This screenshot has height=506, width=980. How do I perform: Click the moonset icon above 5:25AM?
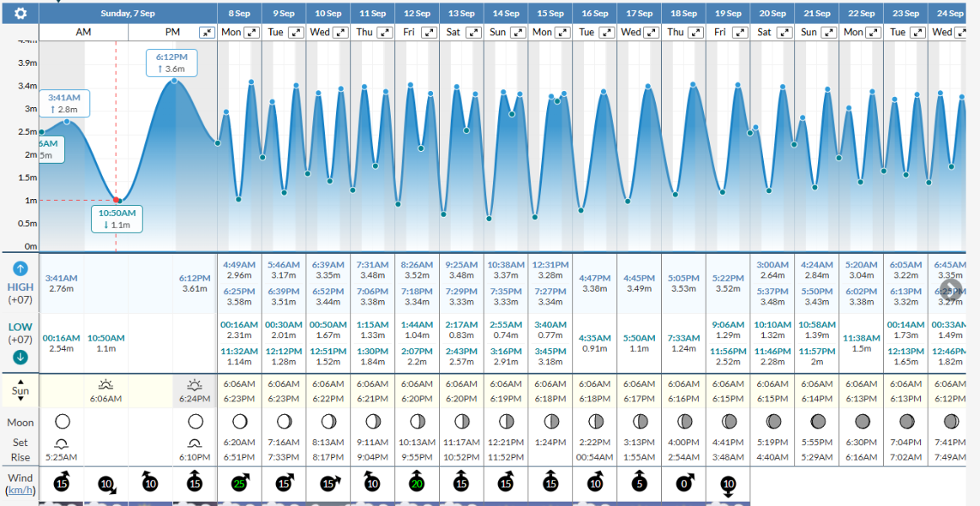click(62, 443)
